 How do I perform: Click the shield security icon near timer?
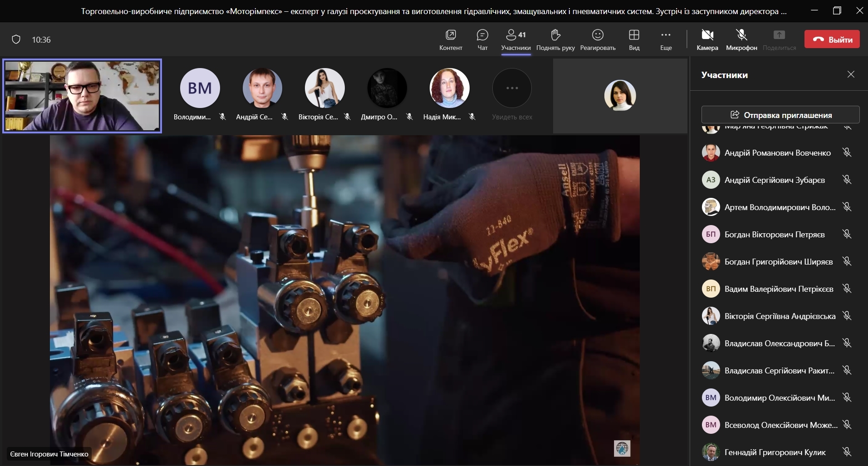pos(16,39)
